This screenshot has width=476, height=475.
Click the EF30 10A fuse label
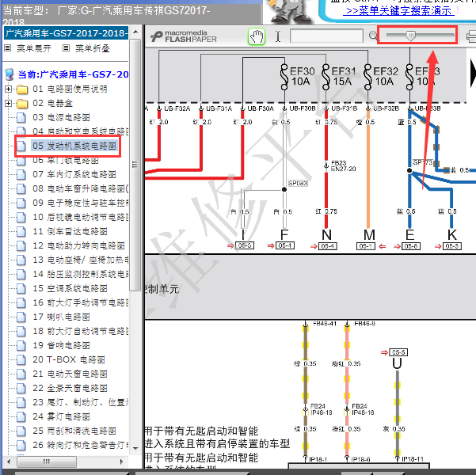tap(302, 76)
